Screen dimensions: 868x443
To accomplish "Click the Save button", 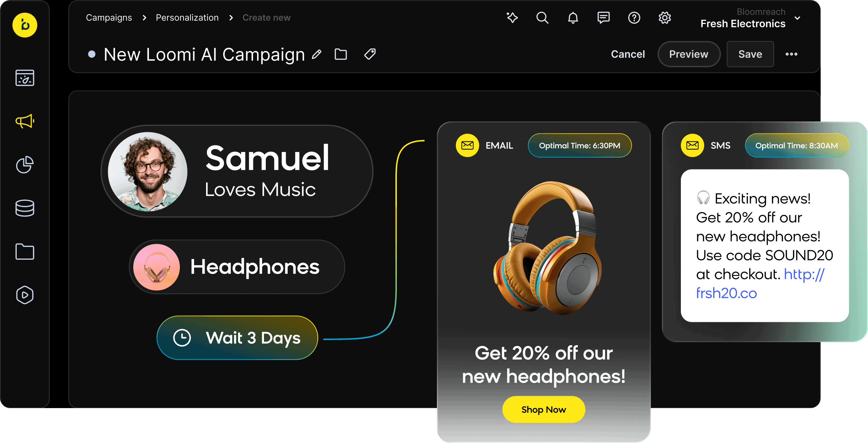I will point(750,54).
